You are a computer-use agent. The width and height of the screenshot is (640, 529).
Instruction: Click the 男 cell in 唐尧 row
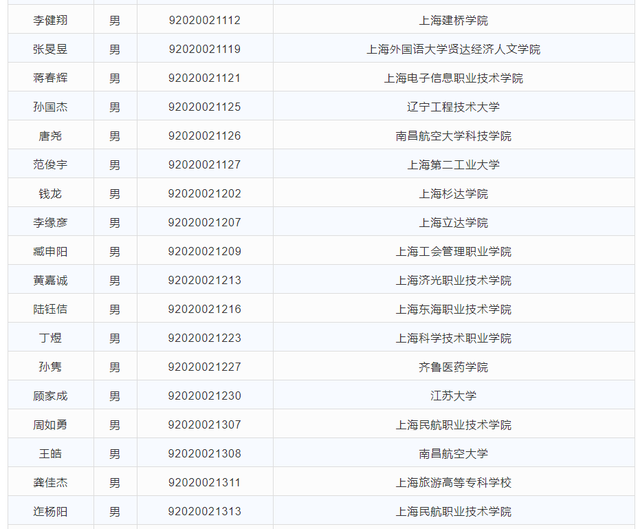click(115, 136)
